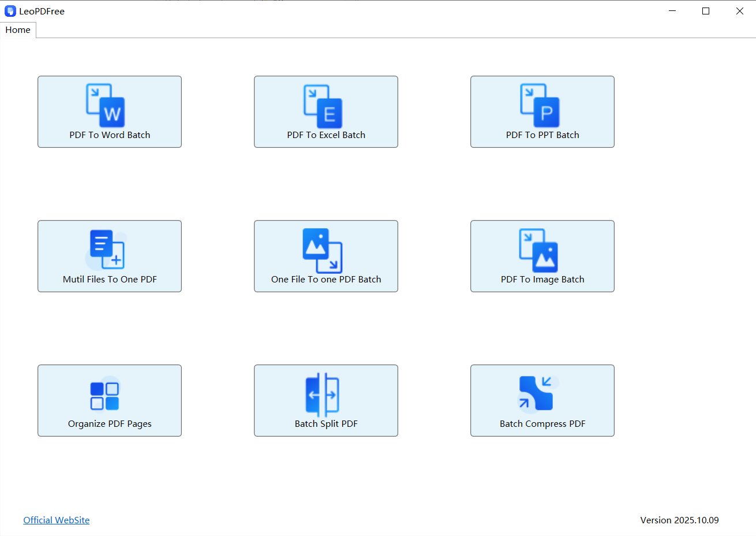The image size is (756, 536).
Task: Click the multi-file merge document icon
Action: (x=107, y=250)
